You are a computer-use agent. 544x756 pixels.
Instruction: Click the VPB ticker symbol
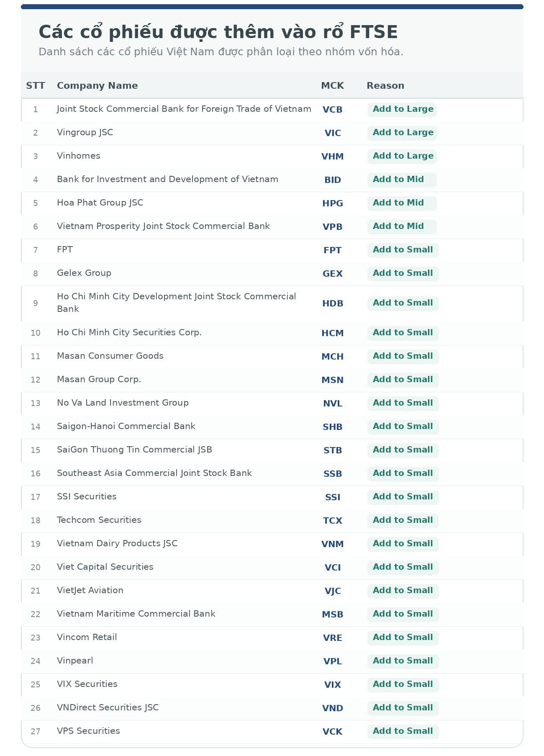(x=333, y=227)
